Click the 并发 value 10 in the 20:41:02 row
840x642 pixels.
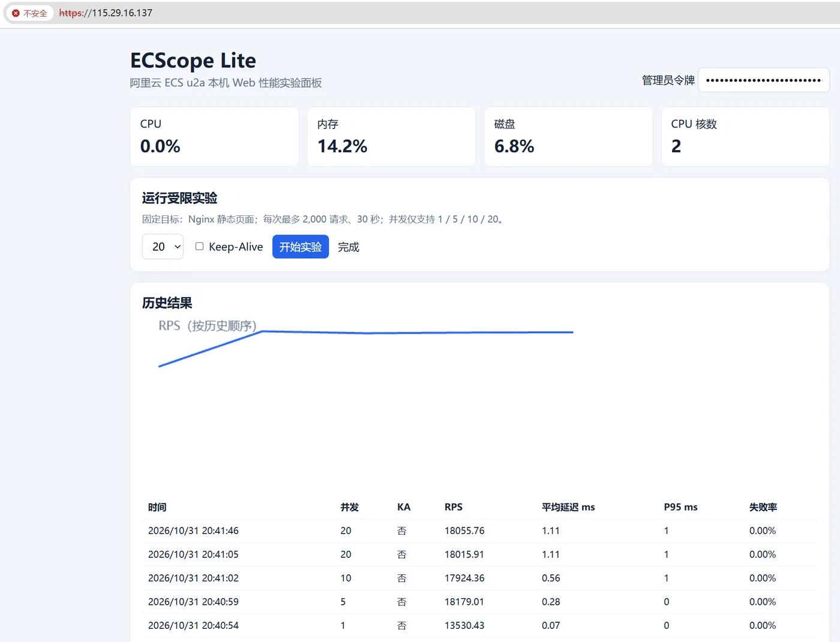click(x=346, y=578)
